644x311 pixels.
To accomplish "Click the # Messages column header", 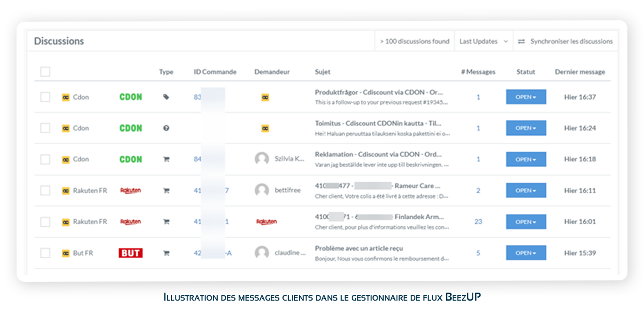I will [478, 72].
